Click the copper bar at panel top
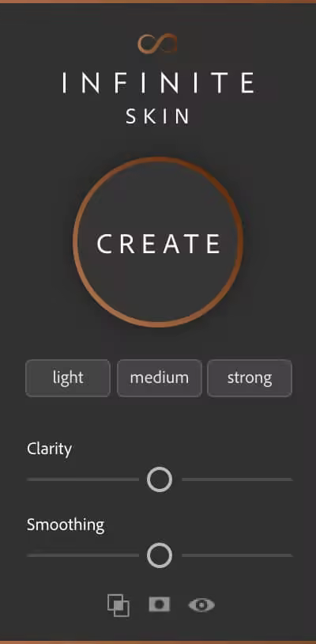Image resolution: width=316 pixels, height=644 pixels. coord(158,2)
